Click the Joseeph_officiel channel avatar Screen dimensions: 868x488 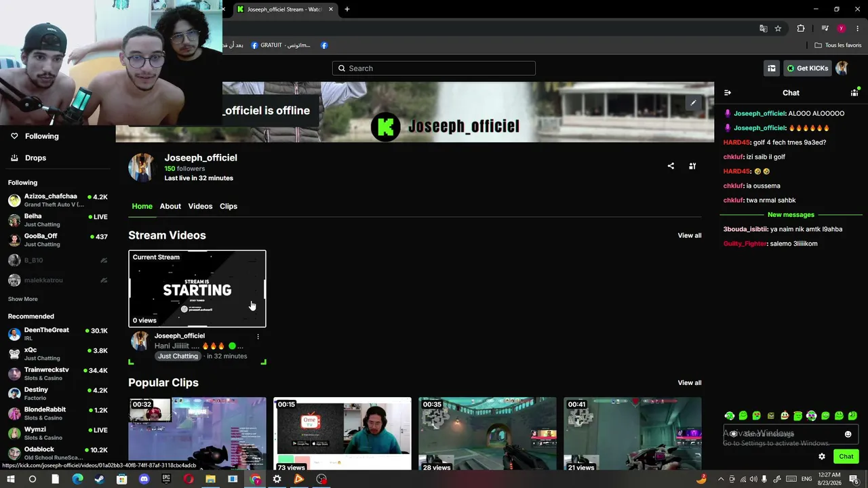(142, 167)
